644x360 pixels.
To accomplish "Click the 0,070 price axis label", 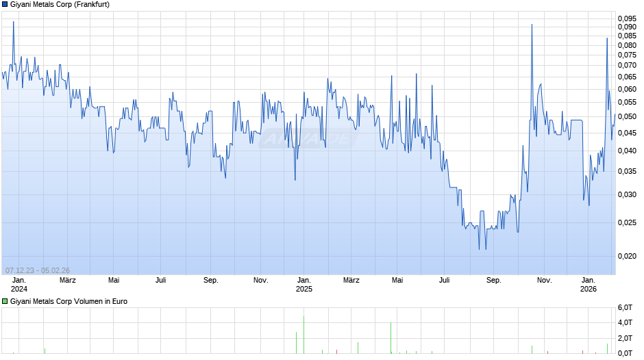I will click(x=627, y=65).
